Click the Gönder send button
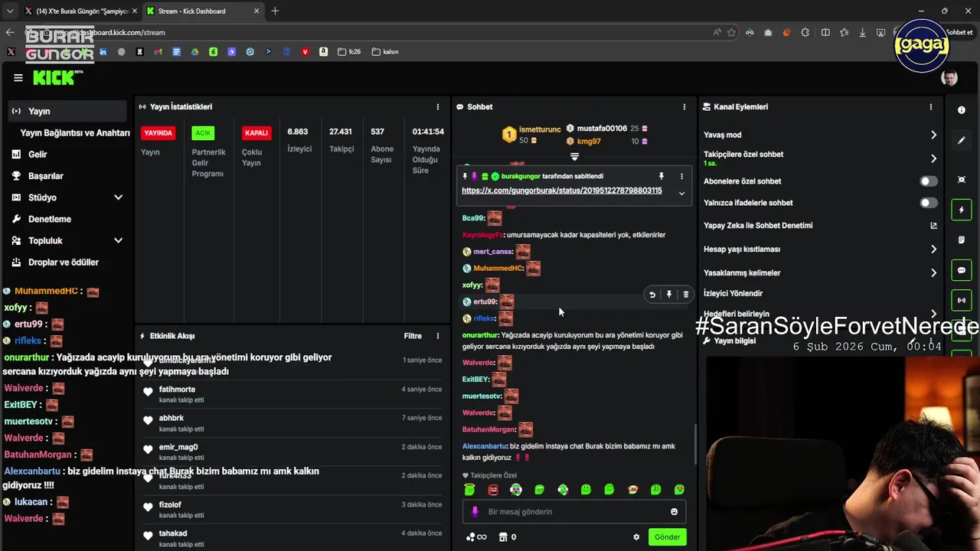The image size is (980, 551). [667, 537]
